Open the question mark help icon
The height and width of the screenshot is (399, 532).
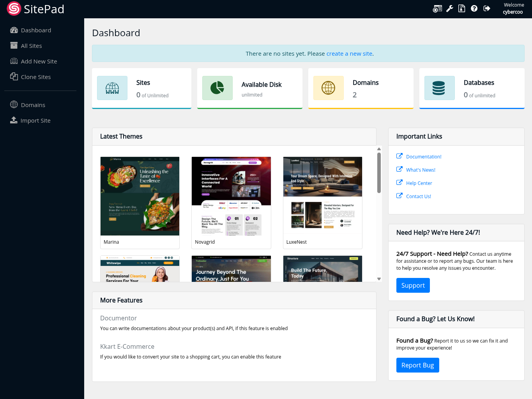tap(474, 9)
